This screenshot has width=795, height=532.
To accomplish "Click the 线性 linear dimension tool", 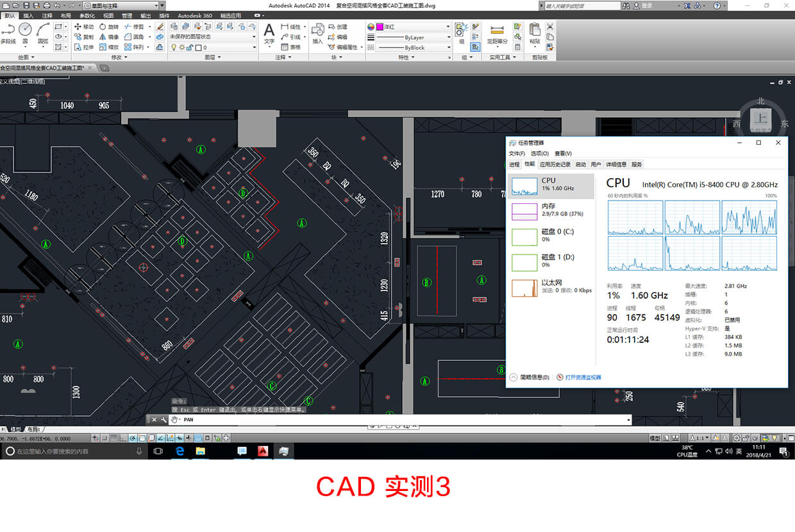I will [290, 27].
